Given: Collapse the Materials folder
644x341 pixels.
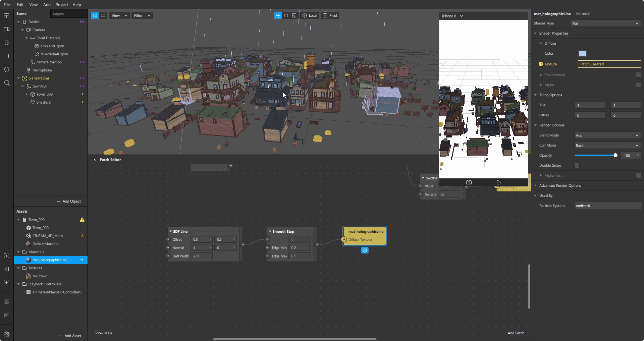Looking at the screenshot, I should 18,252.
